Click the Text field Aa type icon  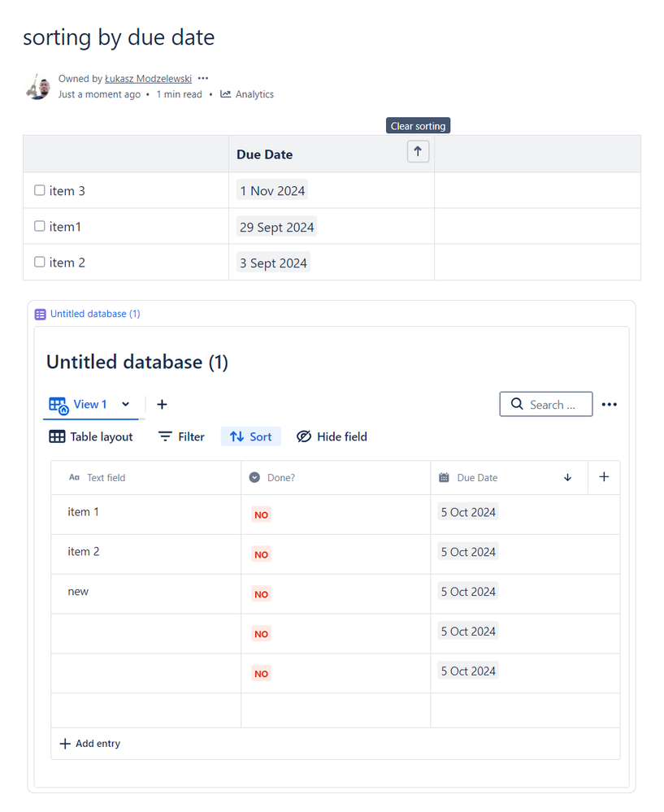pos(74,477)
